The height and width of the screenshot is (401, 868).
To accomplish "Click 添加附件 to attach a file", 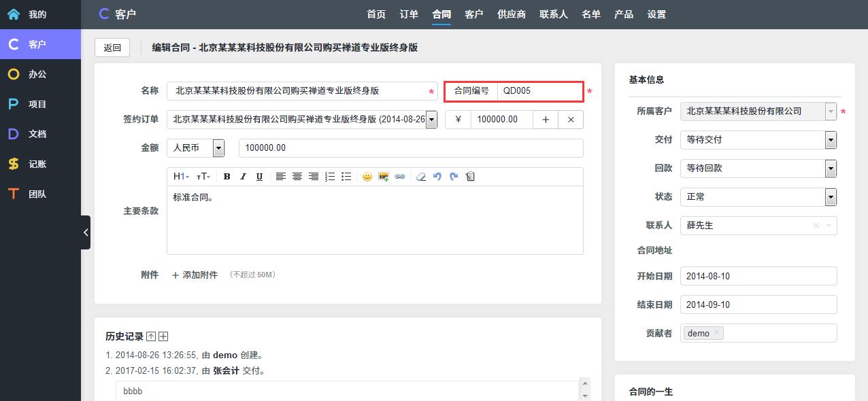I will point(195,275).
